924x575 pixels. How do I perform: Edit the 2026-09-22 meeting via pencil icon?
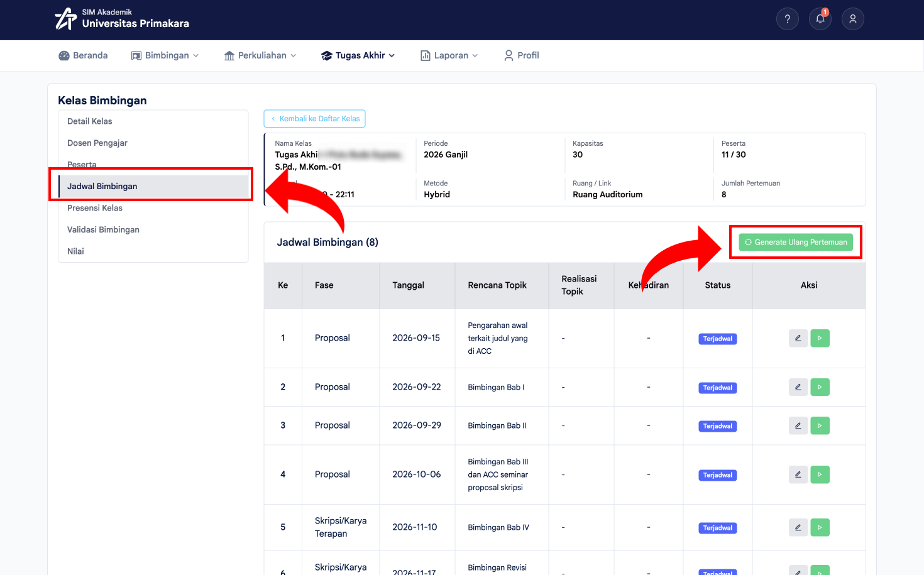(x=798, y=387)
